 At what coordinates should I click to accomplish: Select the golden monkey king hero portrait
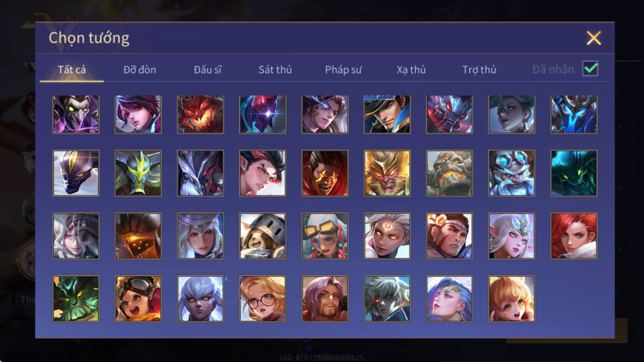[387, 173]
